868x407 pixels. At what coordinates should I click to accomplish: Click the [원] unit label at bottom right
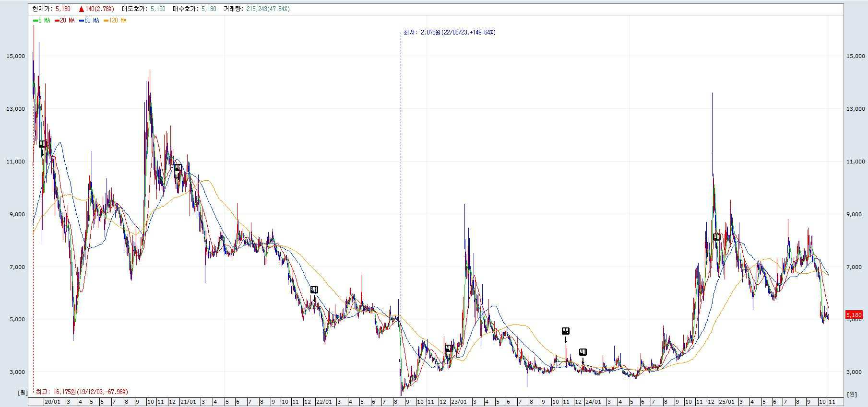[x=851, y=394]
